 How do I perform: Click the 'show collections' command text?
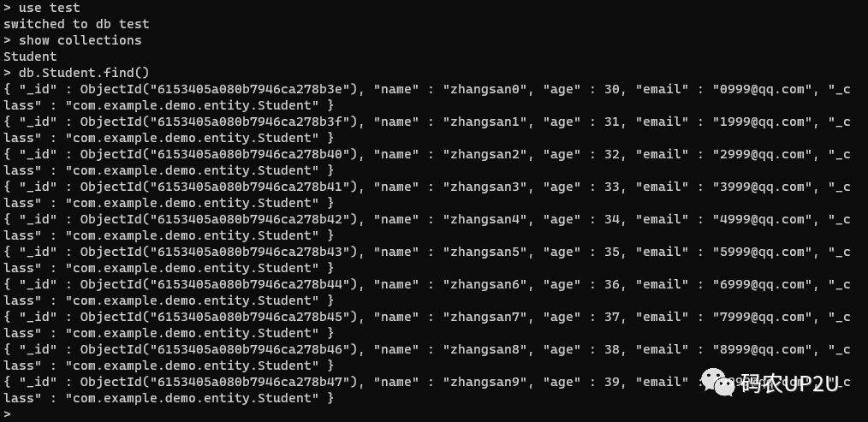pos(80,40)
